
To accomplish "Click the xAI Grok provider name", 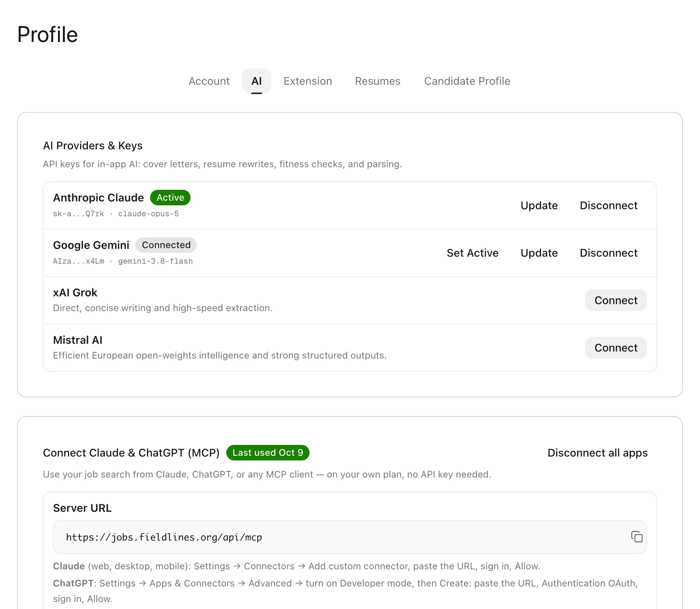I will (75, 292).
